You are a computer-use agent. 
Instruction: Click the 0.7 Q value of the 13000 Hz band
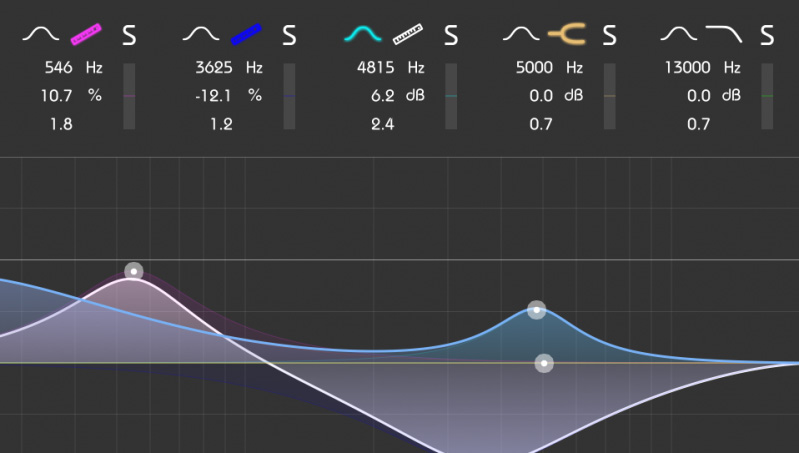tap(698, 124)
